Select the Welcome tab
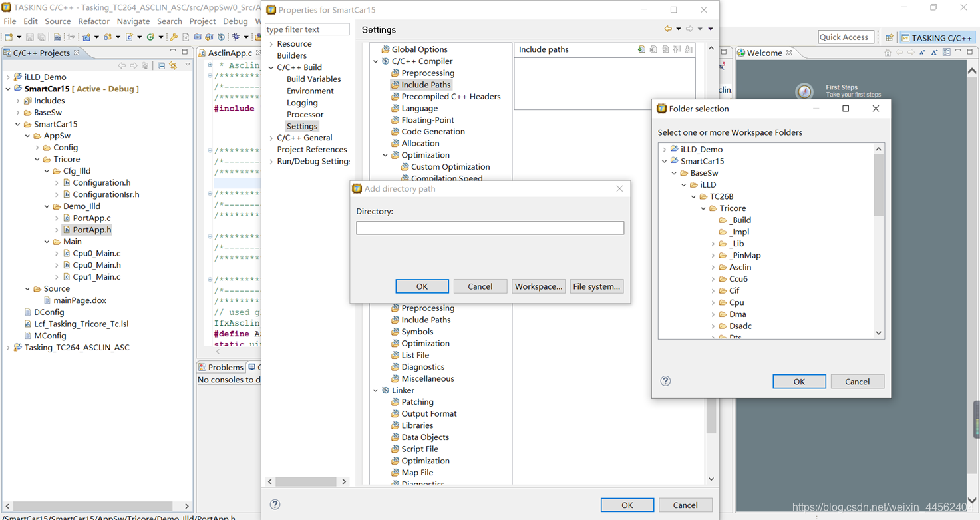980x520 pixels. pyautogui.click(x=764, y=53)
